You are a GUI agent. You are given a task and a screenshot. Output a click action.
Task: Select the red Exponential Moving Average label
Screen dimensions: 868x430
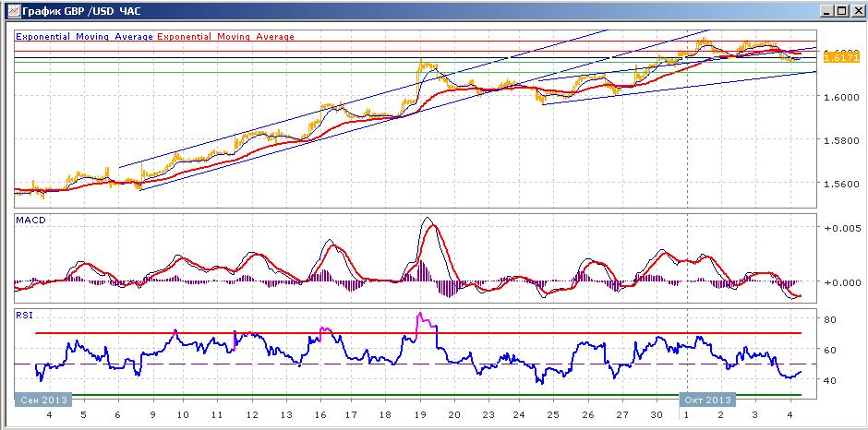(226, 37)
